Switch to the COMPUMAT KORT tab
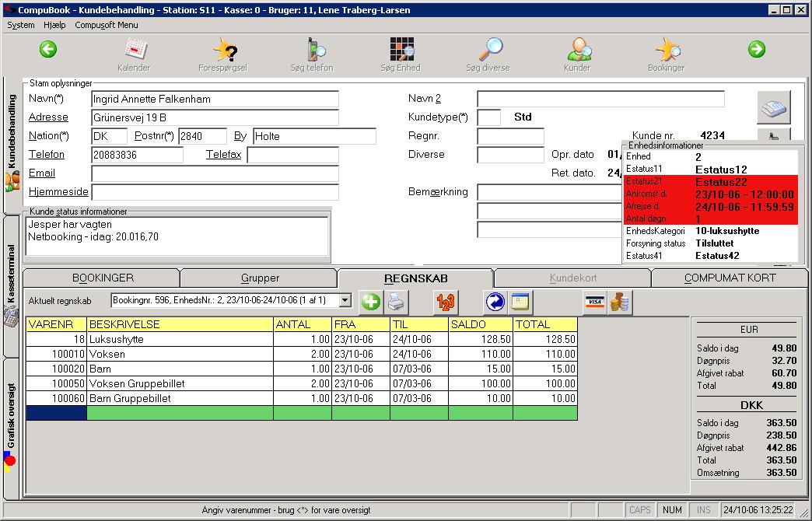 (x=730, y=278)
